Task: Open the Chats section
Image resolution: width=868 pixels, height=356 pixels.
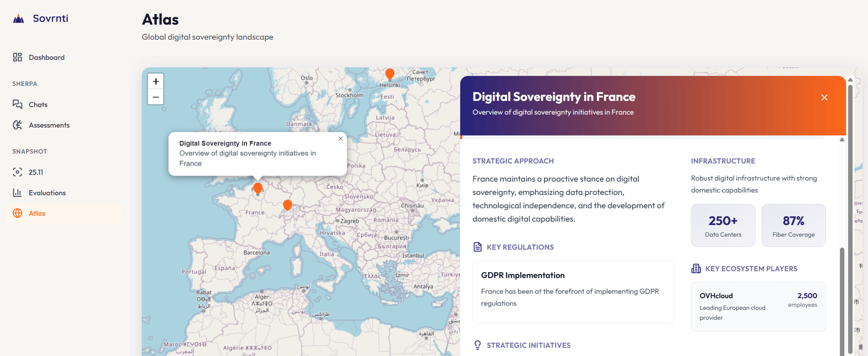Action: click(38, 104)
